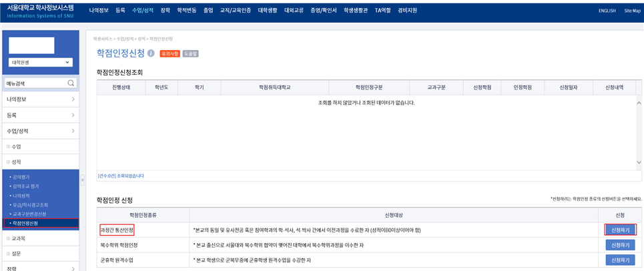The image size is (644, 271).
Task: Click the Seoul National University system logo
Action: point(41,10)
